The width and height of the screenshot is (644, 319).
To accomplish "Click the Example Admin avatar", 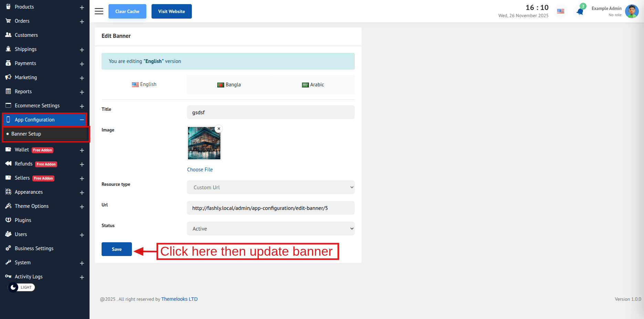I will click(632, 11).
